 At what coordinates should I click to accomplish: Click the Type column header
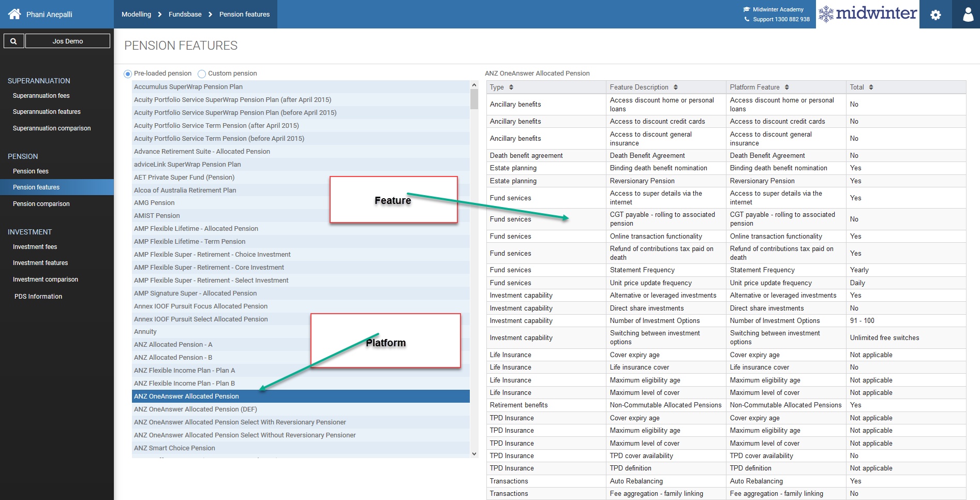click(546, 87)
